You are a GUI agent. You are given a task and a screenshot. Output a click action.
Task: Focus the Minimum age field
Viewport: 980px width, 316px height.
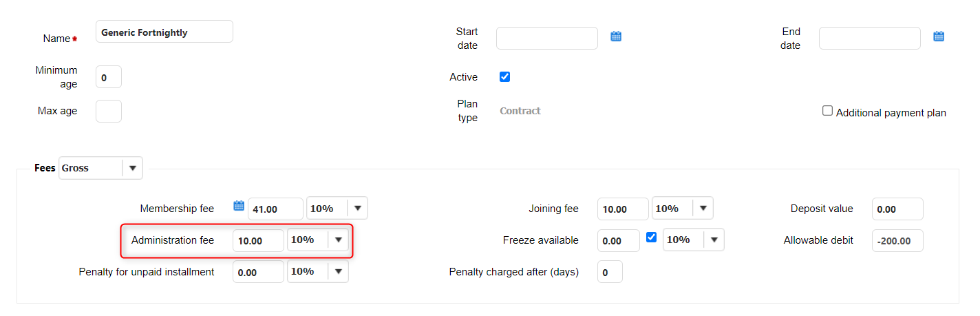[109, 78]
